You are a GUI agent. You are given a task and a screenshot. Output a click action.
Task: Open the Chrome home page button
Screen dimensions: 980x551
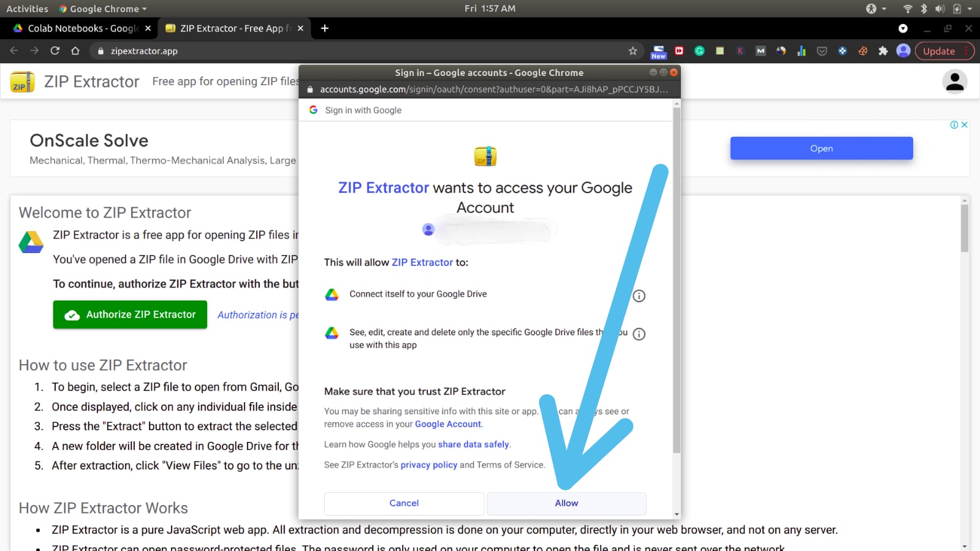(75, 51)
